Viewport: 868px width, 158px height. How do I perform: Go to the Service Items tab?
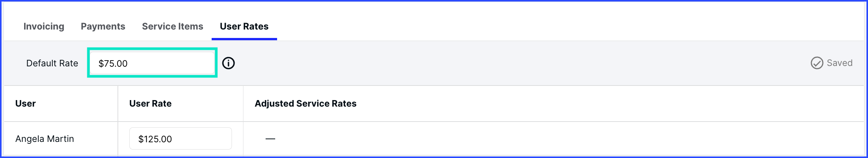pos(173,26)
